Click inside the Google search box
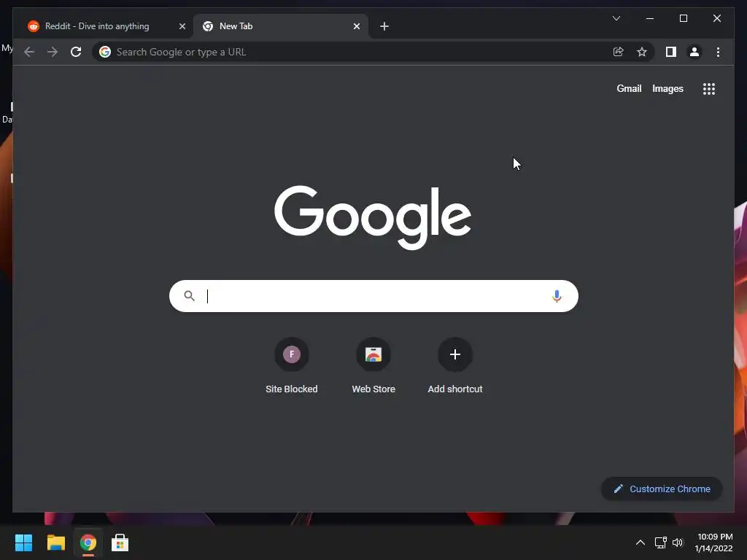747x560 pixels. pos(373,296)
